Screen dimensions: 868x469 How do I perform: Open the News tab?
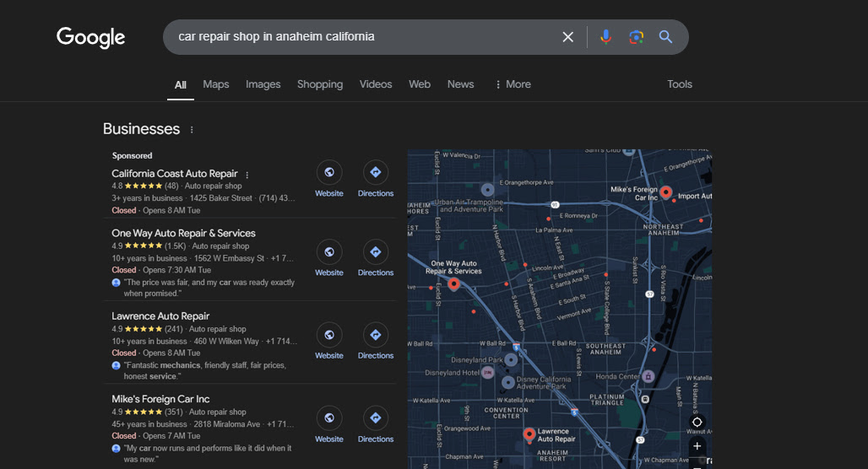click(460, 84)
